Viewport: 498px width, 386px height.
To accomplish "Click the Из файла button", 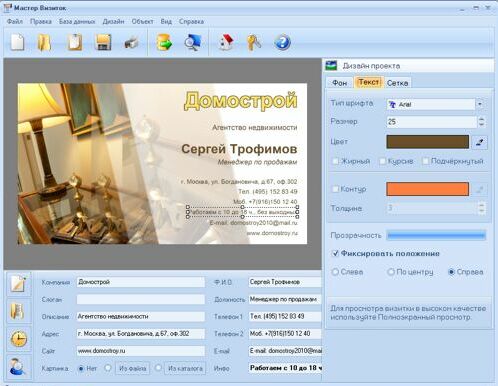I will (132, 368).
